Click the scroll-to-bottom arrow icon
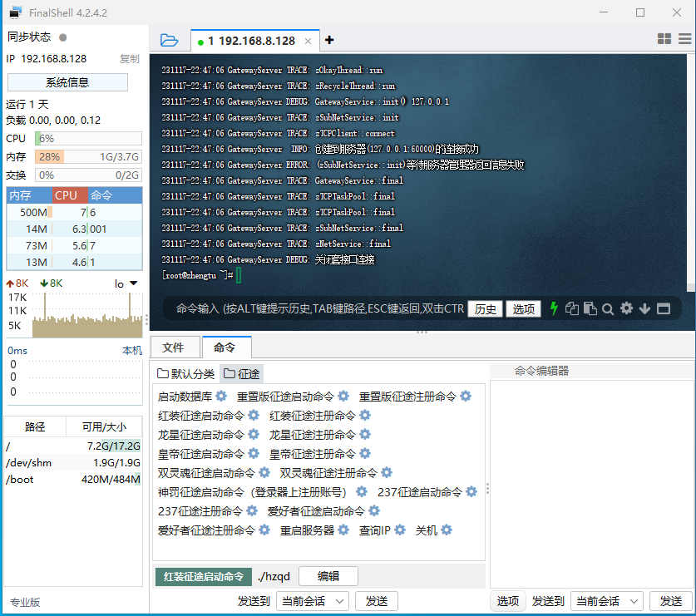Screen dimensions: 696x616 point(644,308)
